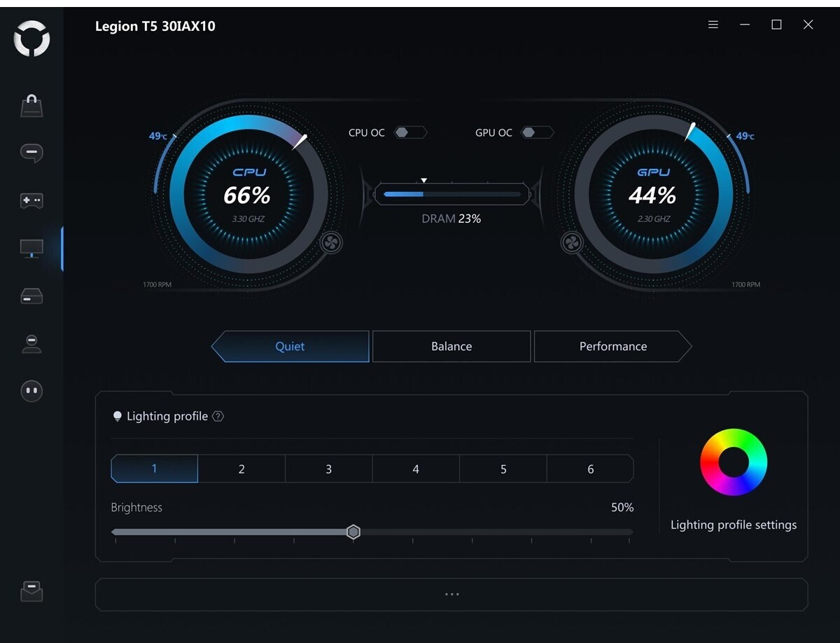Click the Brightness slider handle

tap(353, 532)
